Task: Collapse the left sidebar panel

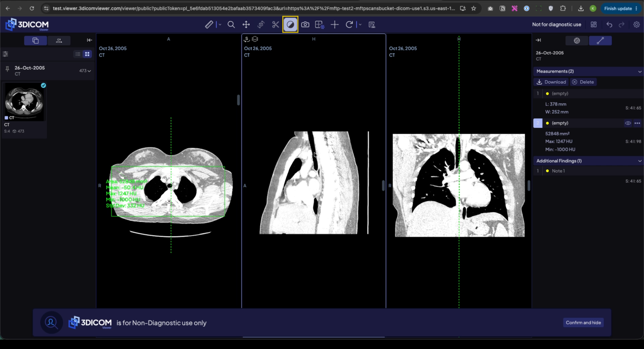Action: point(89,40)
